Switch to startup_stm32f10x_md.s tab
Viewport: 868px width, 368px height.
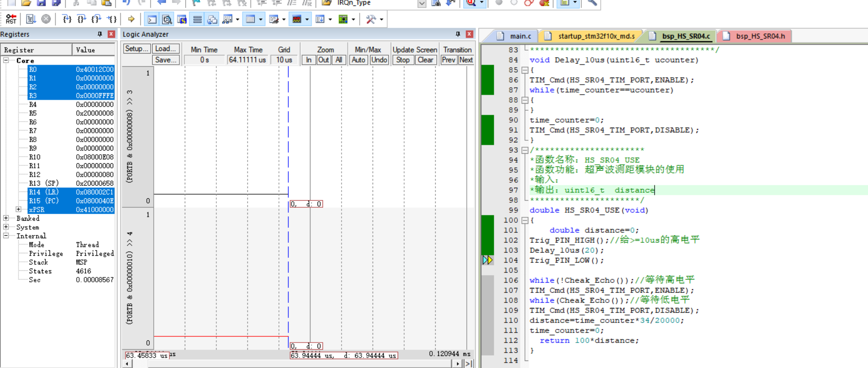pos(592,36)
